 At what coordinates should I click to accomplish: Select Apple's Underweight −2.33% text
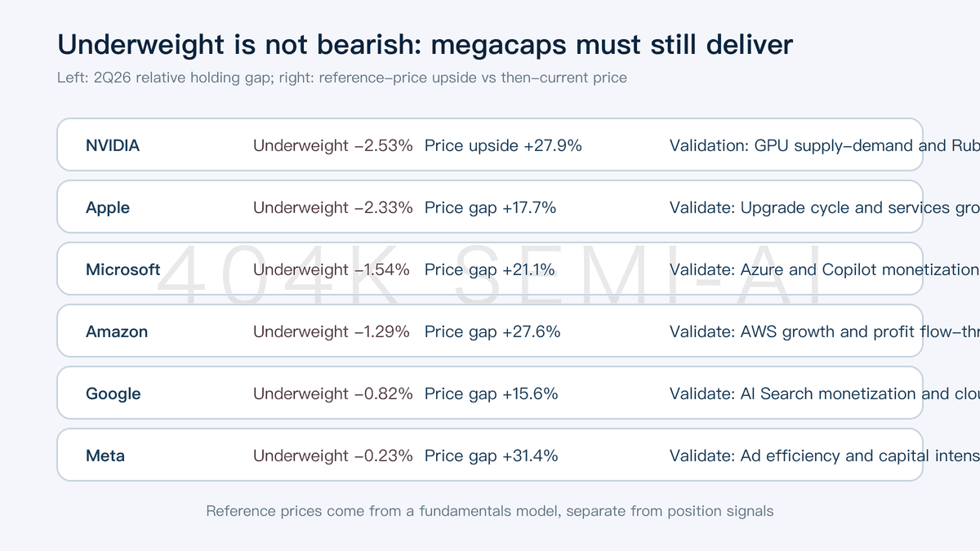point(332,207)
